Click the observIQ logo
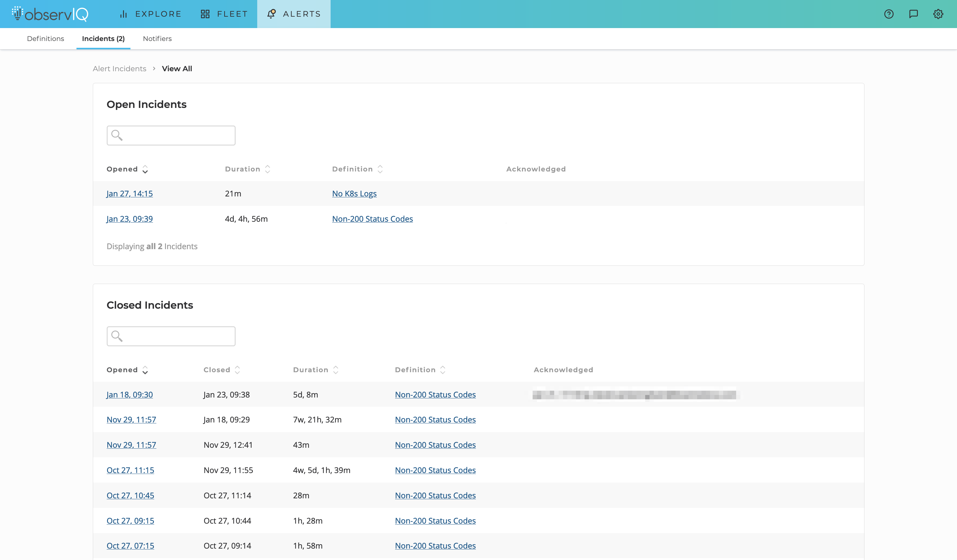Screen dimensions: 957x560 click(x=50, y=14)
